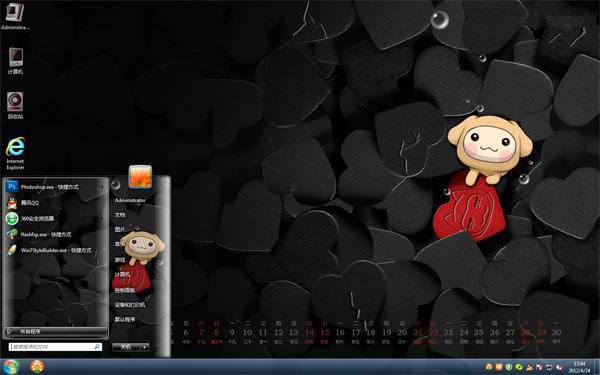Open 计算机 in the Start menu right pane
The image size is (600, 375).
(122, 274)
